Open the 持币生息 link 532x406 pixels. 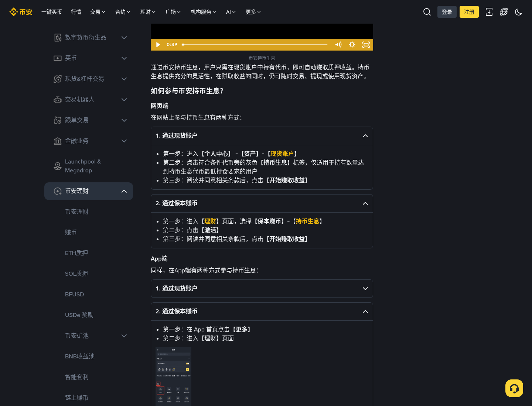[307, 221]
